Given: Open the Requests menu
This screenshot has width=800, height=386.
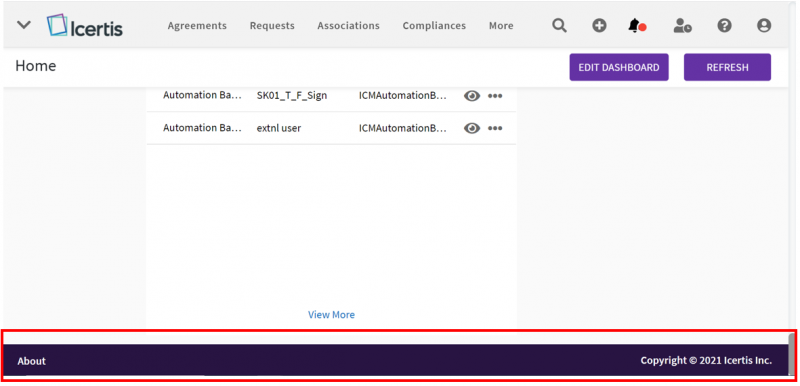Looking at the screenshot, I should 272,25.
